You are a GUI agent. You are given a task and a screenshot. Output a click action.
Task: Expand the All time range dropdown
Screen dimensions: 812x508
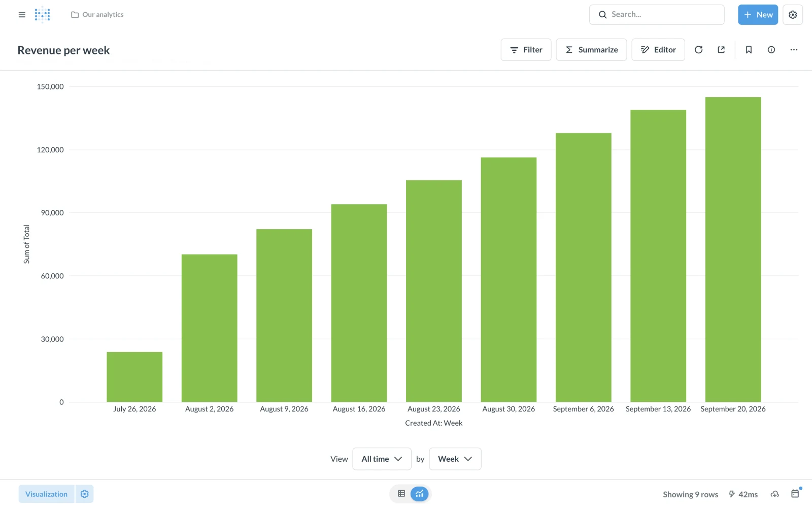coord(382,459)
